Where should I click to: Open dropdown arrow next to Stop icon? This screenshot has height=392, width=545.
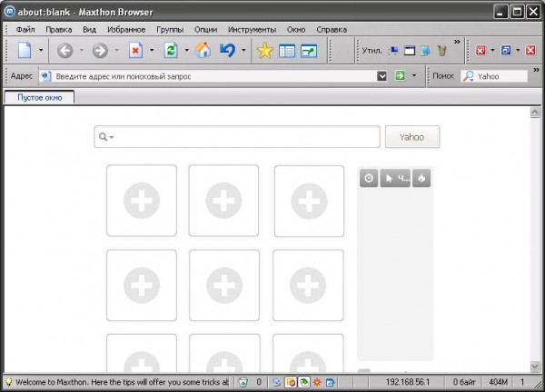pyautogui.click(x=152, y=50)
